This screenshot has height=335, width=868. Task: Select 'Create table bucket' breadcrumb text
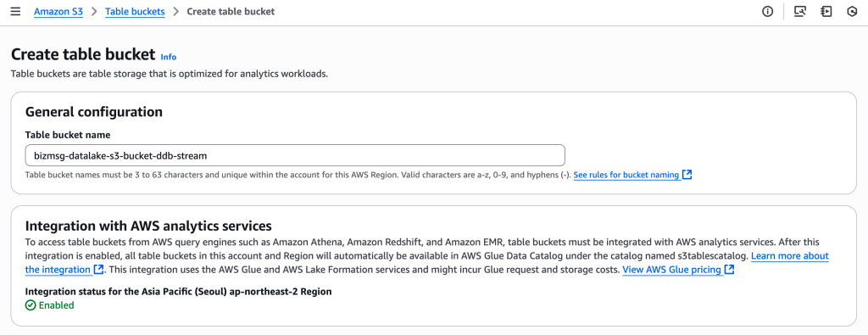click(x=231, y=12)
